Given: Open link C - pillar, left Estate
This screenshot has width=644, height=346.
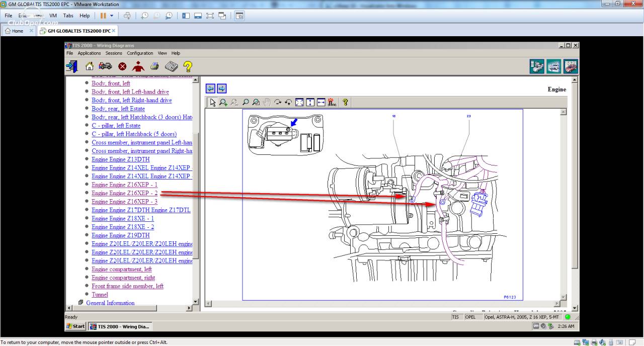Looking at the screenshot, I should point(116,126).
